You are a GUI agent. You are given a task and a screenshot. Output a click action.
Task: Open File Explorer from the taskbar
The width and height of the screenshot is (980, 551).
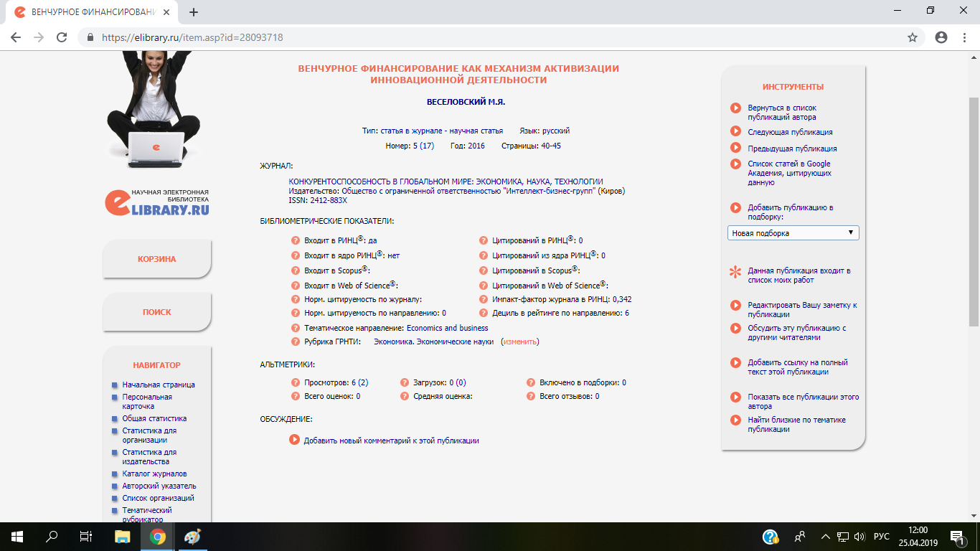(123, 537)
